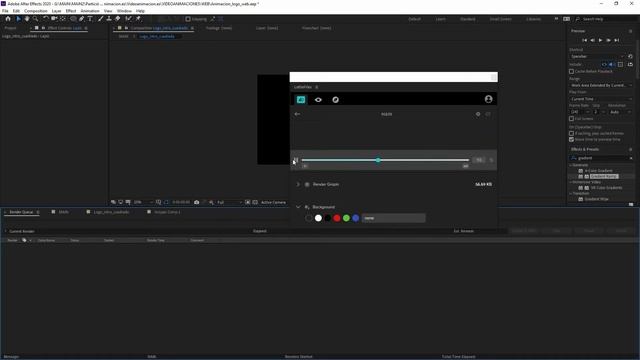Image resolution: width=640 pixels, height=360 pixels.
Task: Select the Brush tool
Action: click(x=100, y=19)
